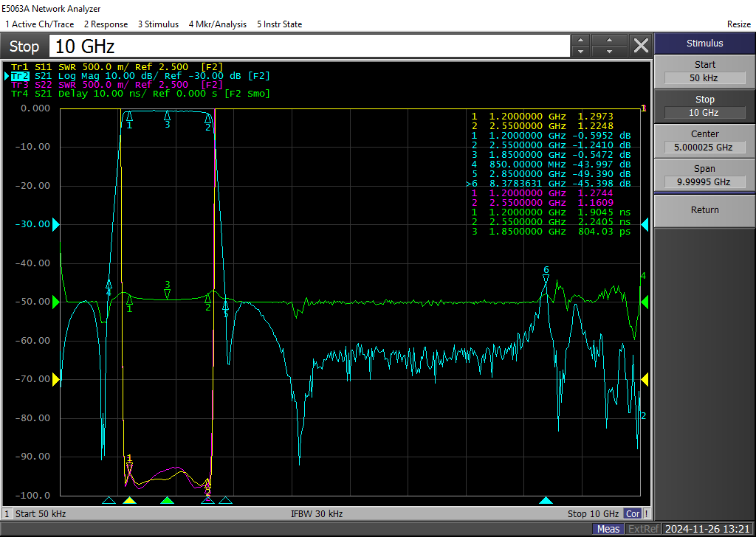The width and height of the screenshot is (756, 537).
Task: Open the 3 Stimulus menu
Action: pyautogui.click(x=158, y=24)
